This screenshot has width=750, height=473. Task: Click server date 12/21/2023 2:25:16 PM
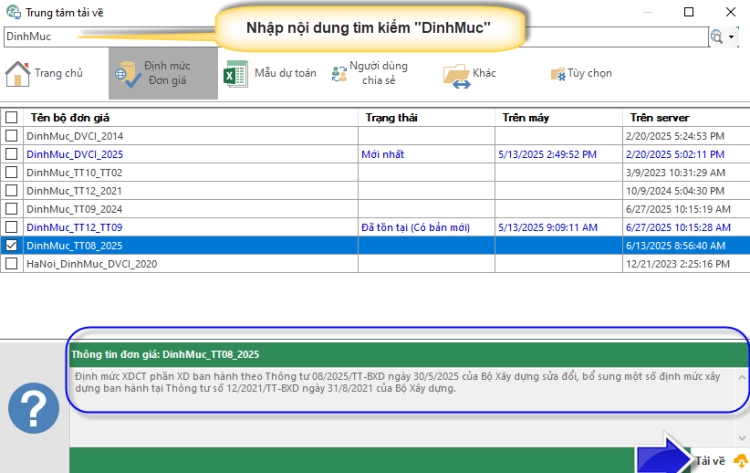(678, 264)
